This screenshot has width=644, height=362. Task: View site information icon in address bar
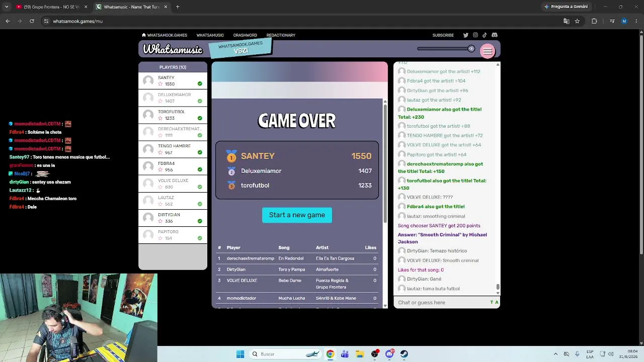tap(46, 21)
